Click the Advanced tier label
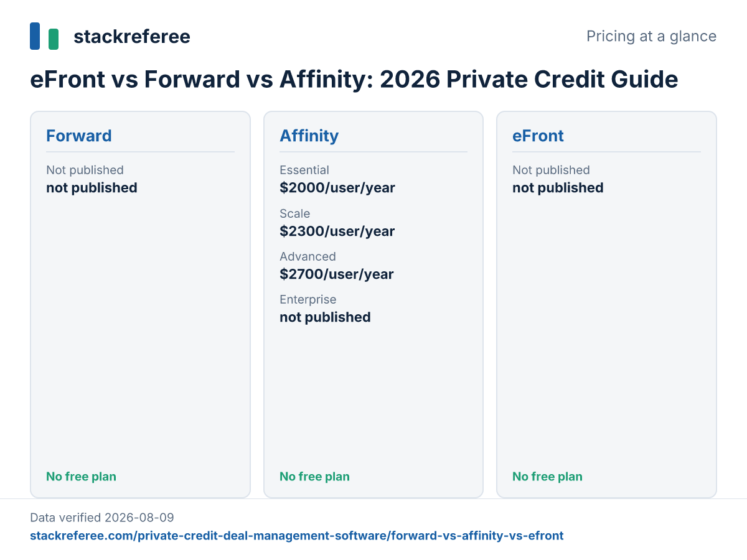Image resolution: width=747 pixels, height=560 pixels. (x=308, y=256)
